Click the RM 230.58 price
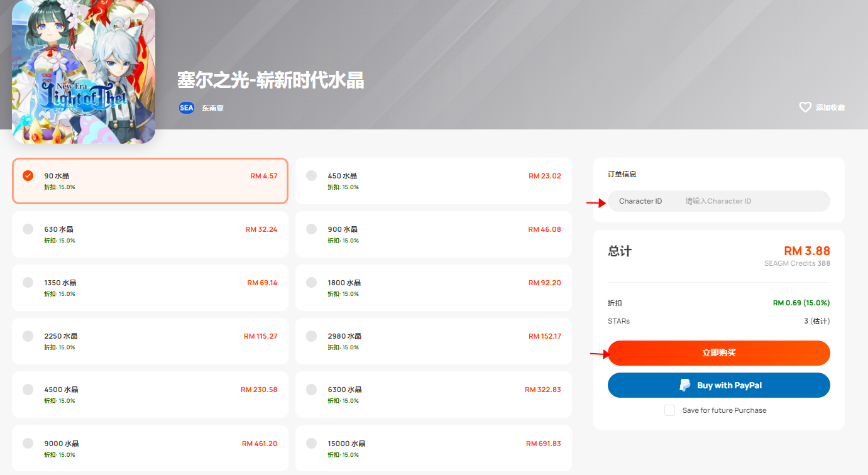The width and height of the screenshot is (868, 475). [x=259, y=390]
